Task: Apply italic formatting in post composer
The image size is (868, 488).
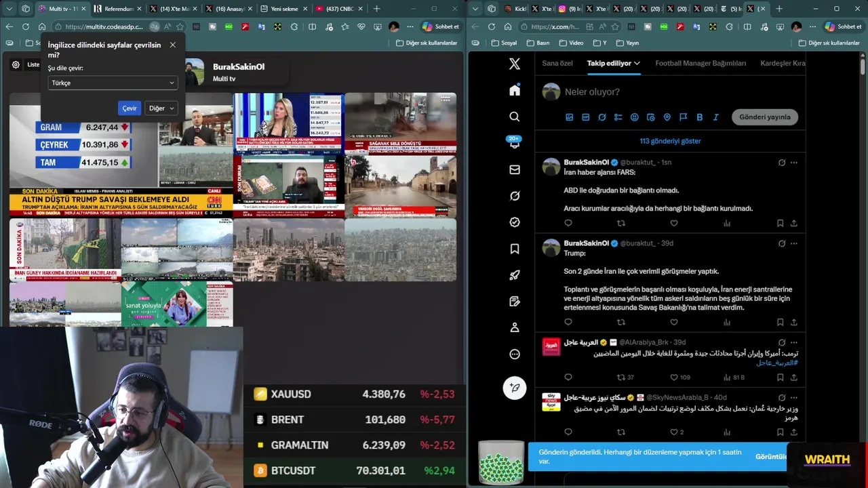Action: [x=715, y=117]
